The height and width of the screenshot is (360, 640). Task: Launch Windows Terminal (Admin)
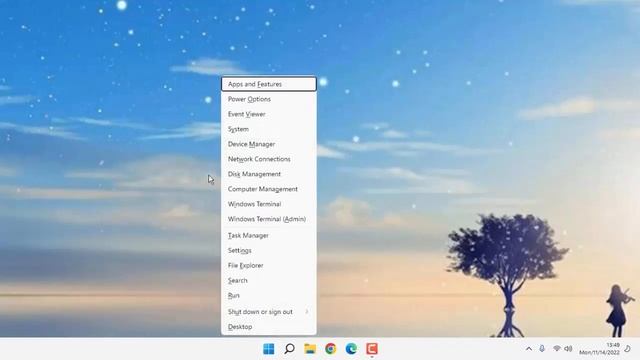click(269, 219)
